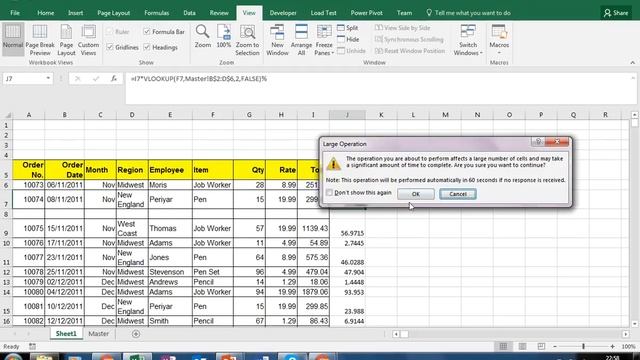
Task: Click Unhide window option
Action: [351, 51]
